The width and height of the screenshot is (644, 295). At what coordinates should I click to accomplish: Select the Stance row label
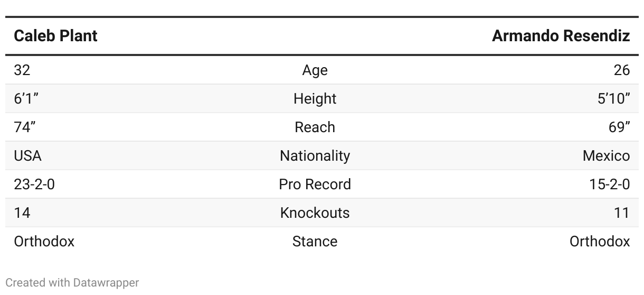pyautogui.click(x=315, y=242)
